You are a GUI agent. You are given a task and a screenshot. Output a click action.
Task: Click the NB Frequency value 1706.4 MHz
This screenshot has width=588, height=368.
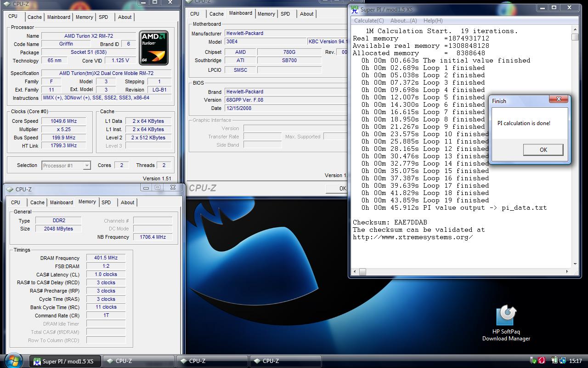click(x=153, y=237)
